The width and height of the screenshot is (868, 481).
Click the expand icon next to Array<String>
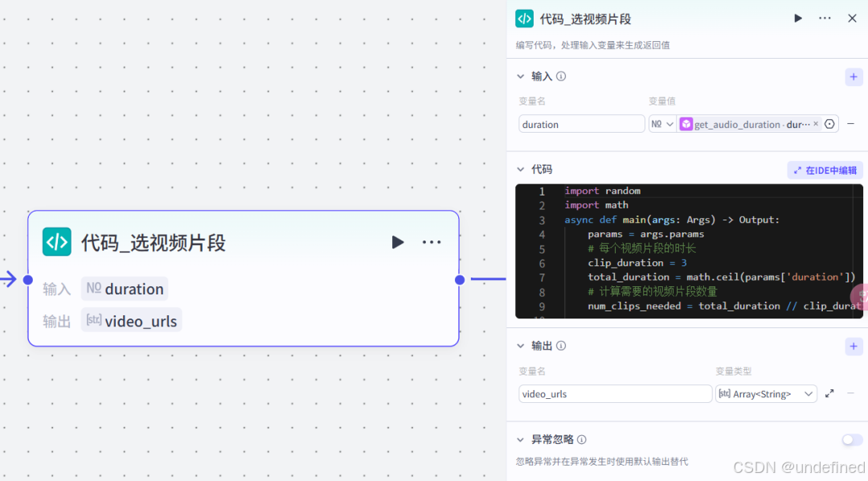(829, 393)
